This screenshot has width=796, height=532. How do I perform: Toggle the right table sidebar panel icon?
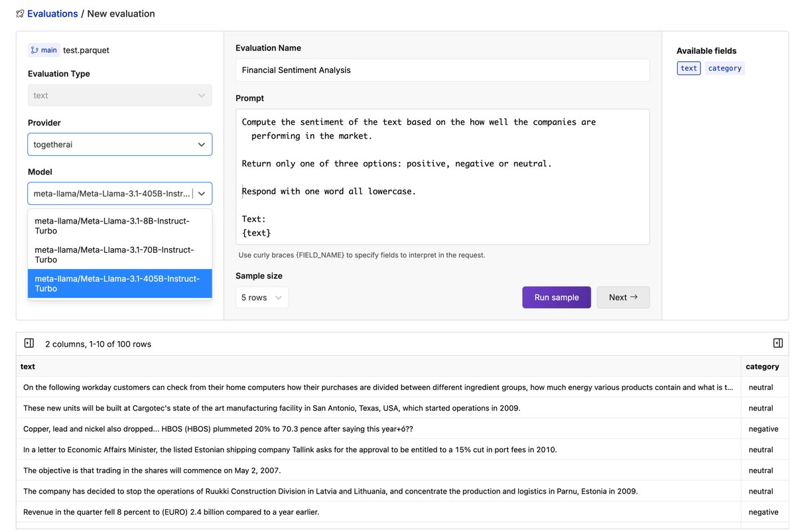coord(778,343)
